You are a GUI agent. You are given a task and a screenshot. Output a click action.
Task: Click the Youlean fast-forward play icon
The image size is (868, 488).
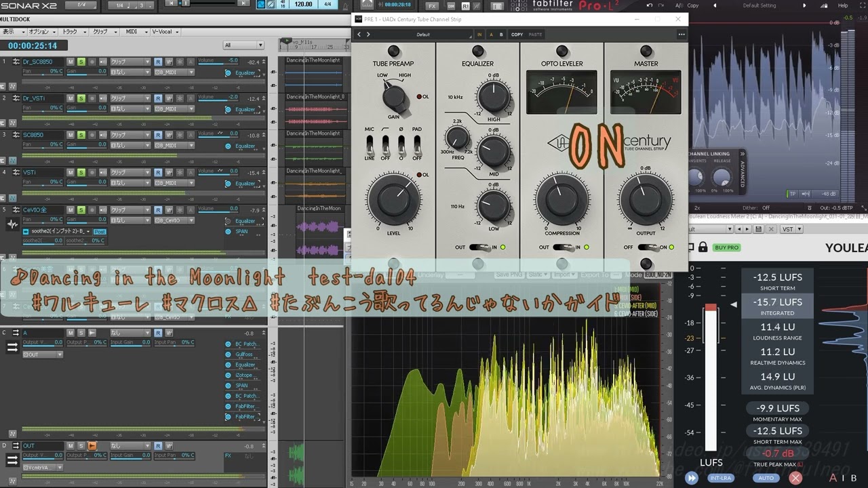[691, 478]
